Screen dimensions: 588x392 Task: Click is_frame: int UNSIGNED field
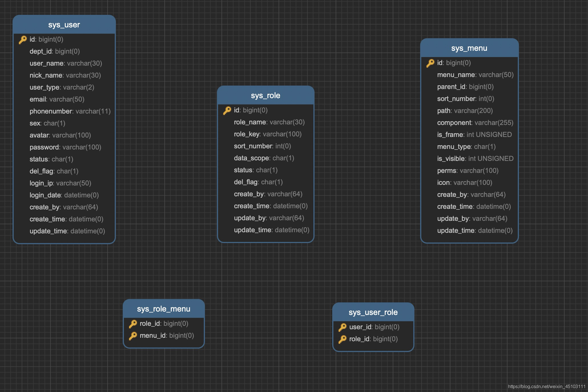tap(475, 135)
